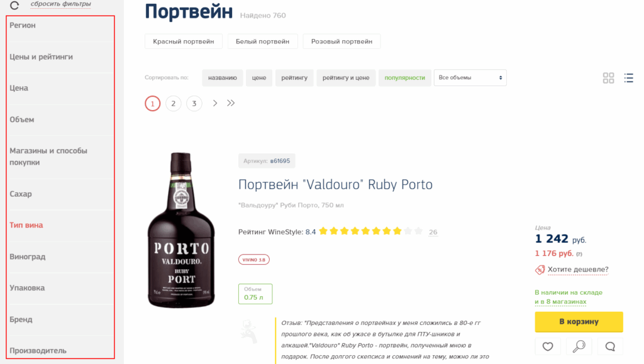Go to next page arrow
The width and height of the screenshot is (644, 364).
pos(215,103)
